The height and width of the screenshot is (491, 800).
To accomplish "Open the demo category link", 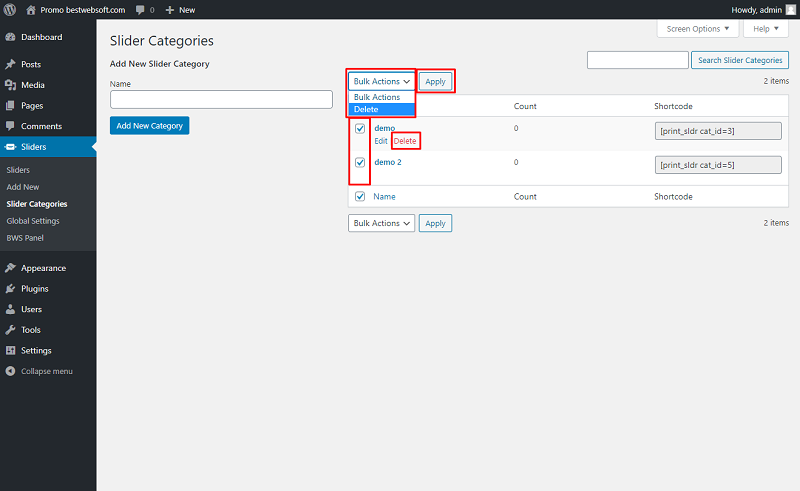I will [x=385, y=128].
